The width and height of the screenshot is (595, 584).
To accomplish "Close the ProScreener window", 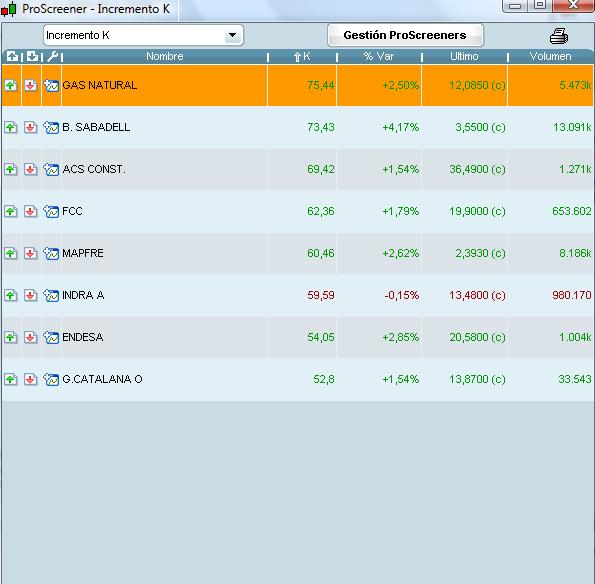I will coord(573,5).
